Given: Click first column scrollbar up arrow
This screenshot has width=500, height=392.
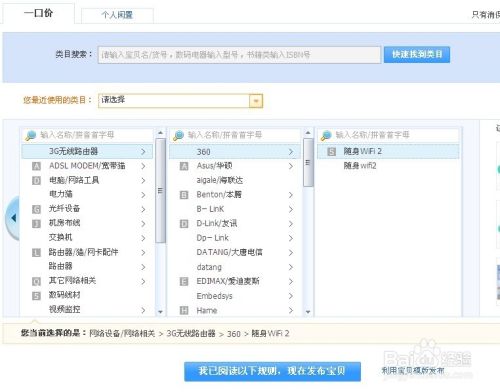Looking at the screenshot, I should click(x=160, y=133).
